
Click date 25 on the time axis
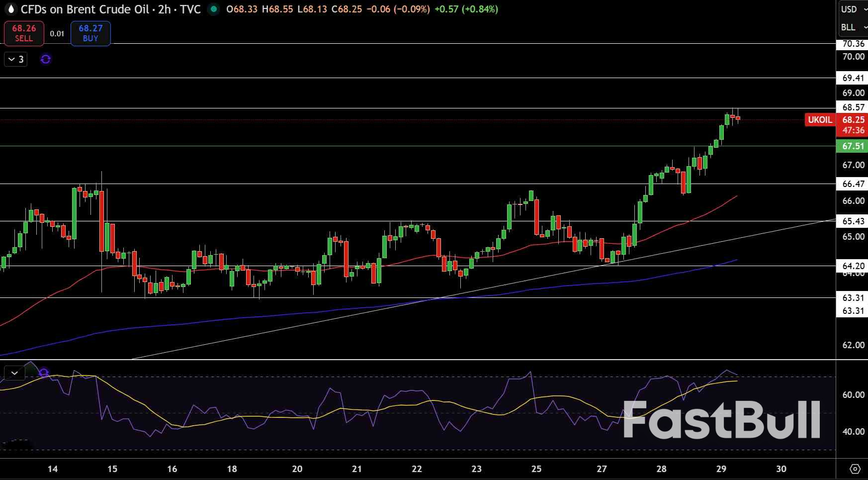pyautogui.click(x=536, y=469)
